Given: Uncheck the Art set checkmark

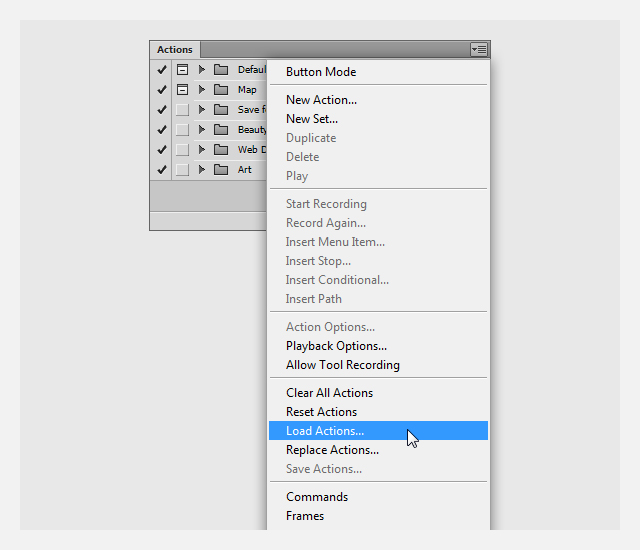Looking at the screenshot, I should pyautogui.click(x=162, y=169).
